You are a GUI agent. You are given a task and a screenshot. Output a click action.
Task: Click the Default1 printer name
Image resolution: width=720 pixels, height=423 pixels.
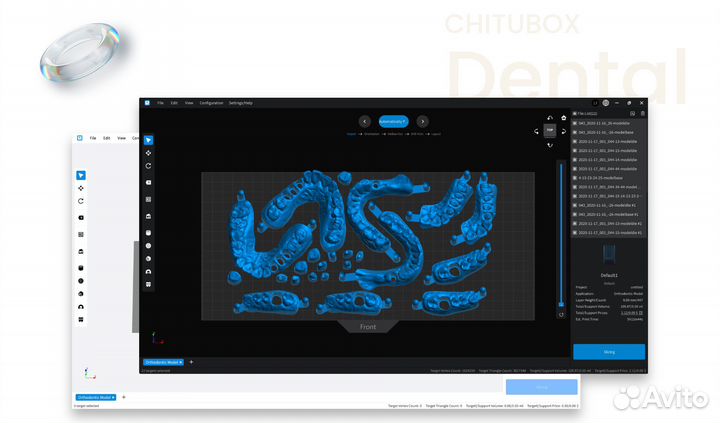(609, 276)
